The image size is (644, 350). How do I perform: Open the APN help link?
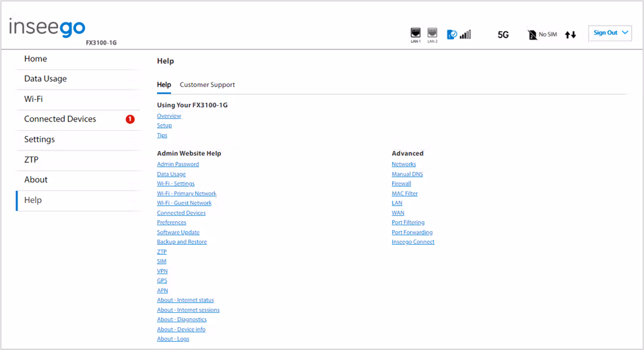coord(162,291)
